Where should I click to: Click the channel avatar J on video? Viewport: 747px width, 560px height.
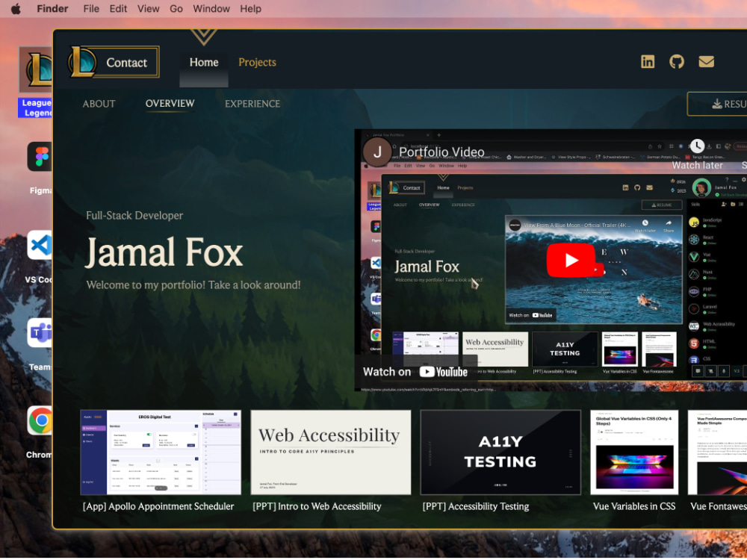(377, 152)
